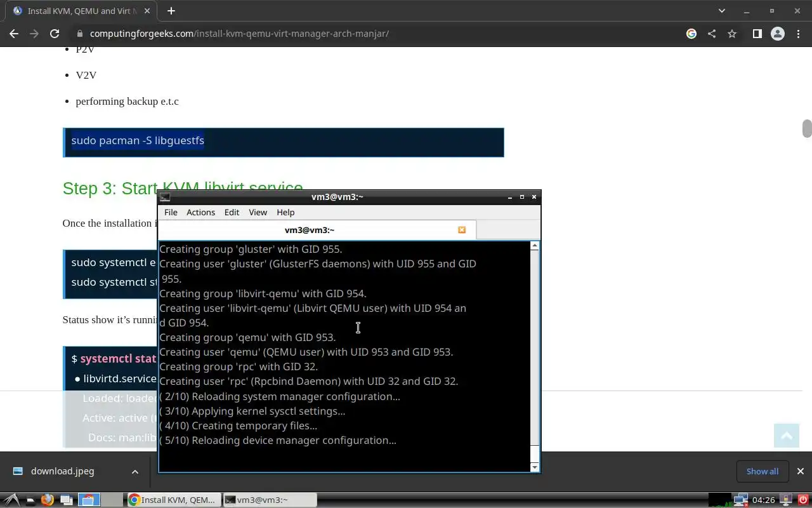Close the downloads bar
Viewport: 812px width, 508px height.
coord(800,471)
